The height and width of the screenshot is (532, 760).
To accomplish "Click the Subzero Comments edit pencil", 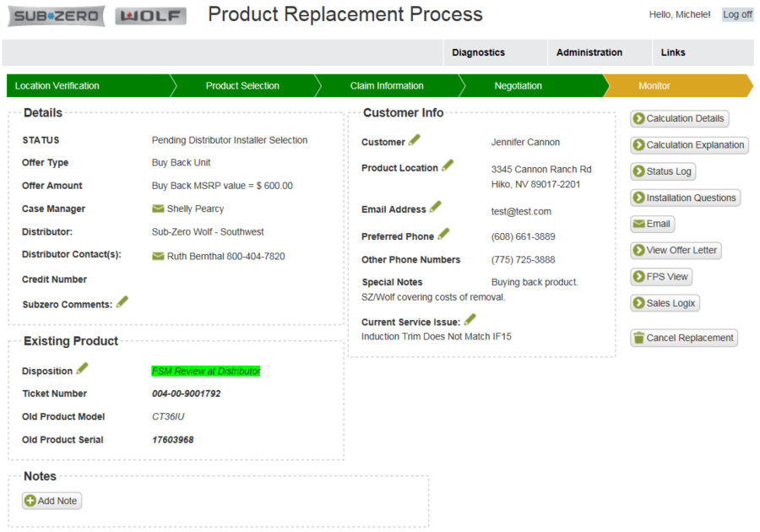I will [122, 301].
